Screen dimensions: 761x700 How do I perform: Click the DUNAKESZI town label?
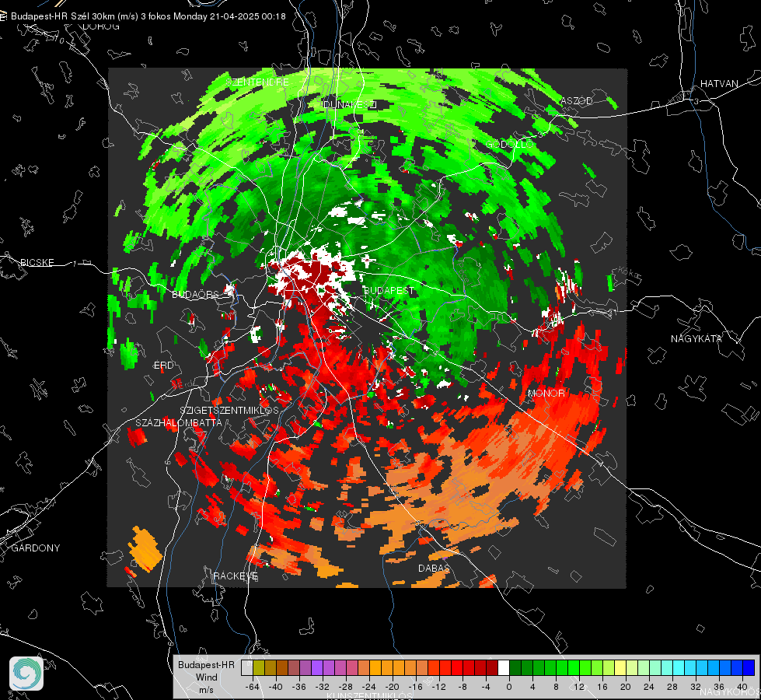coord(349,104)
